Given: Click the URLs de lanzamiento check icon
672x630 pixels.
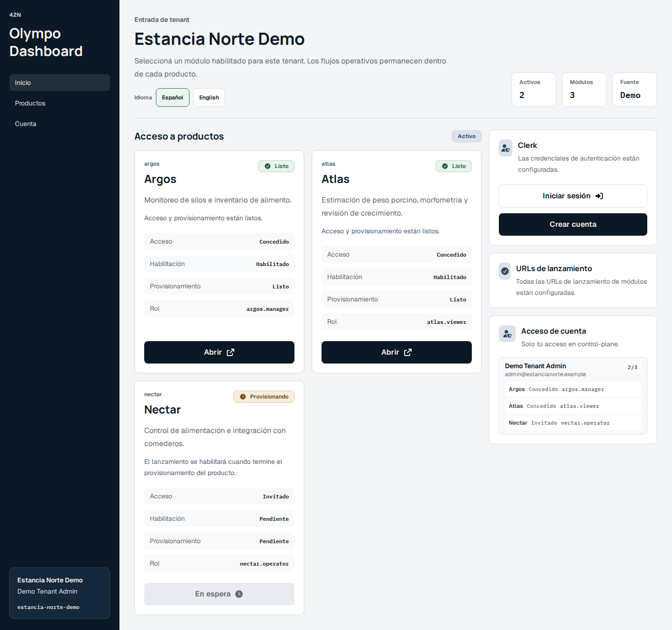Looking at the screenshot, I should 505,271.
